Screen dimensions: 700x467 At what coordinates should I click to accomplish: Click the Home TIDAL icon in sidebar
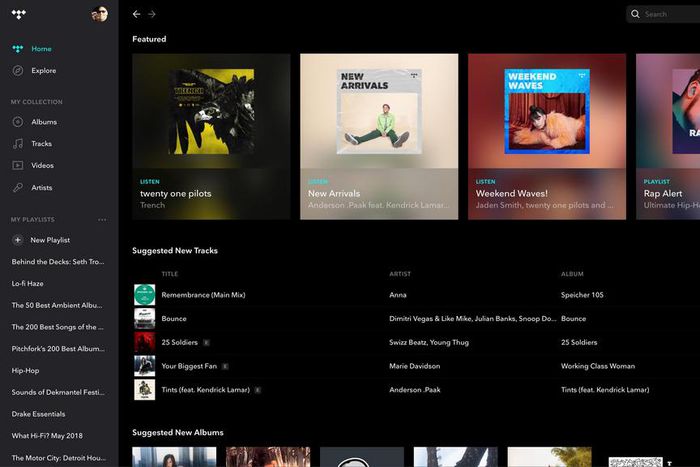[x=18, y=49]
